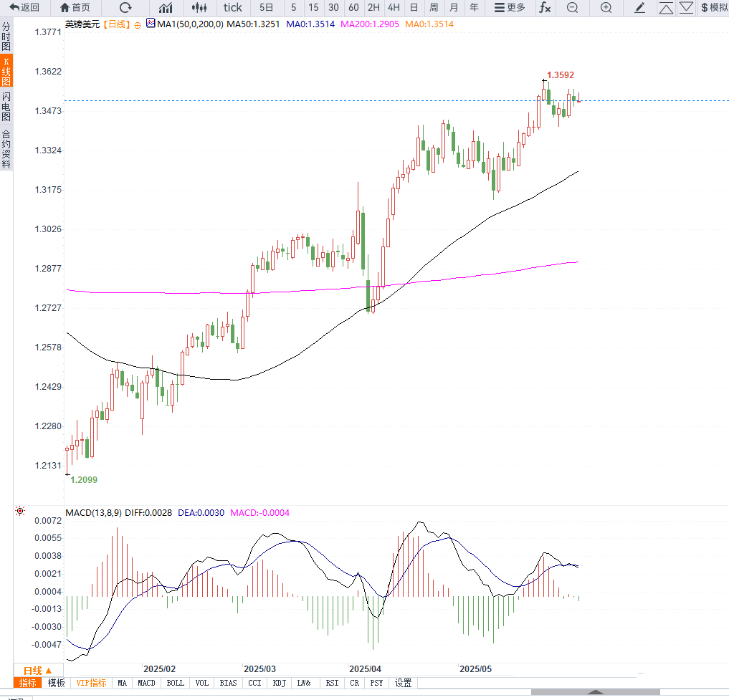This screenshot has height=700, width=729.
Task: Switch to 月 monthly timeframe
Action: [x=454, y=7]
